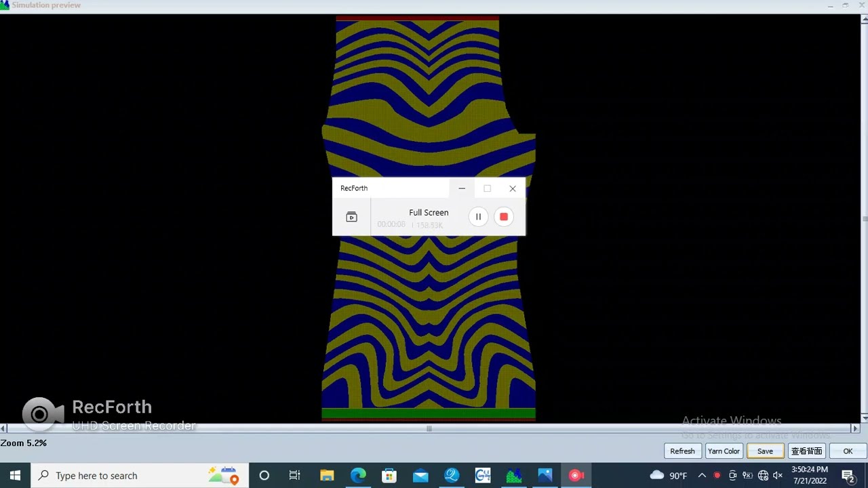Open the Windows Start menu

(x=16, y=476)
